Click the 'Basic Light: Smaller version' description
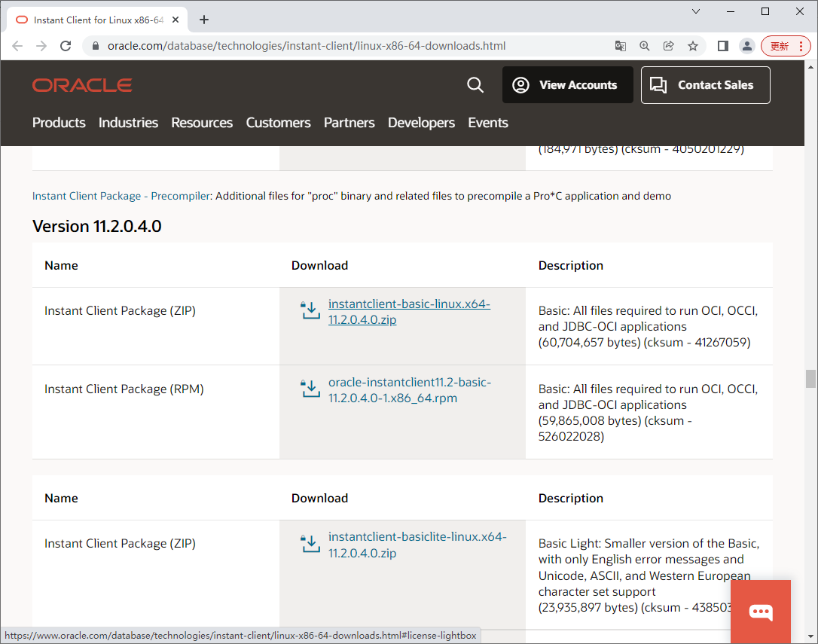This screenshot has width=818, height=644. (x=649, y=575)
